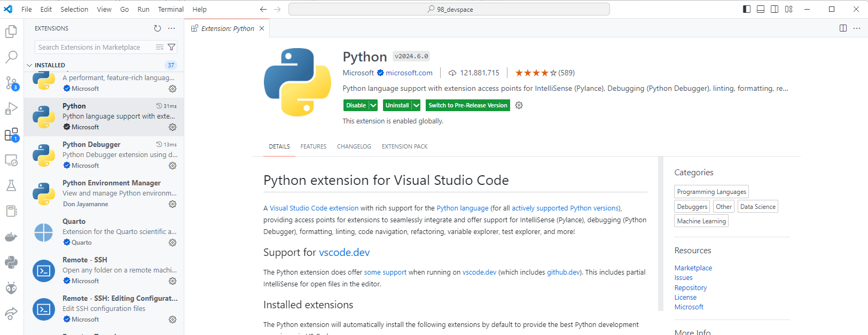Click the star rating for Python extension
This screenshot has height=335, width=868.
(536, 73)
